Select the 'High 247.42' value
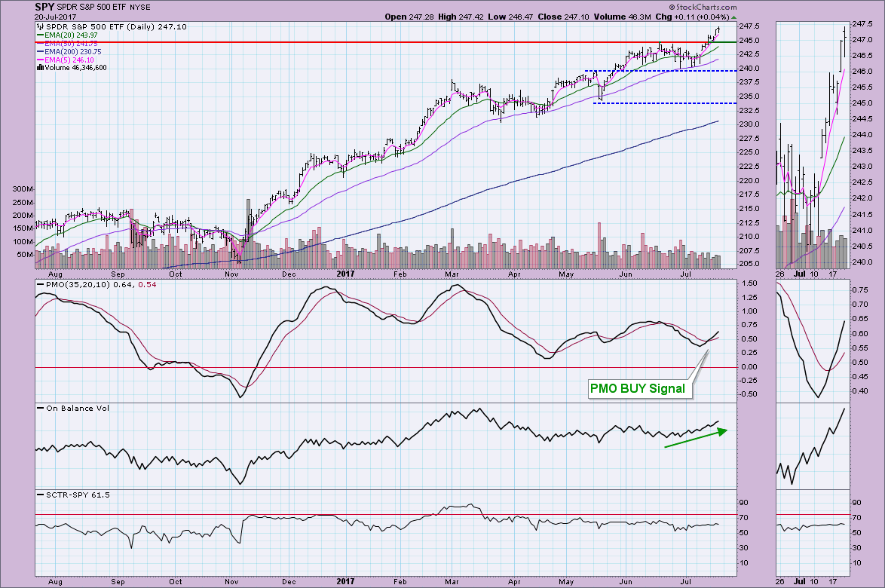The height and width of the screenshot is (588, 885). click(x=461, y=17)
